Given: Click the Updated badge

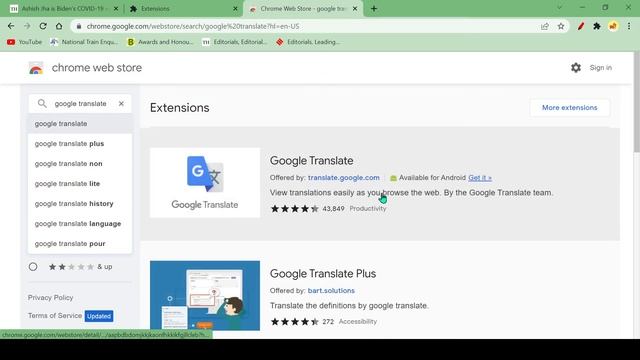Looking at the screenshot, I should (x=99, y=316).
